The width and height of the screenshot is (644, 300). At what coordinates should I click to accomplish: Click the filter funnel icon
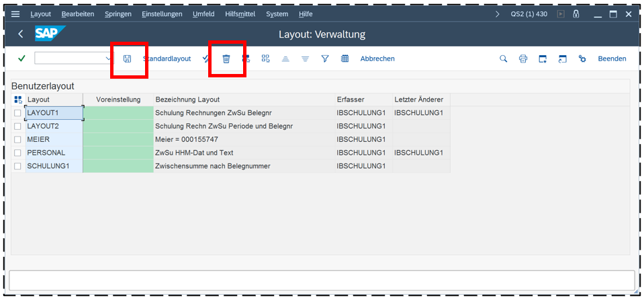click(x=325, y=59)
